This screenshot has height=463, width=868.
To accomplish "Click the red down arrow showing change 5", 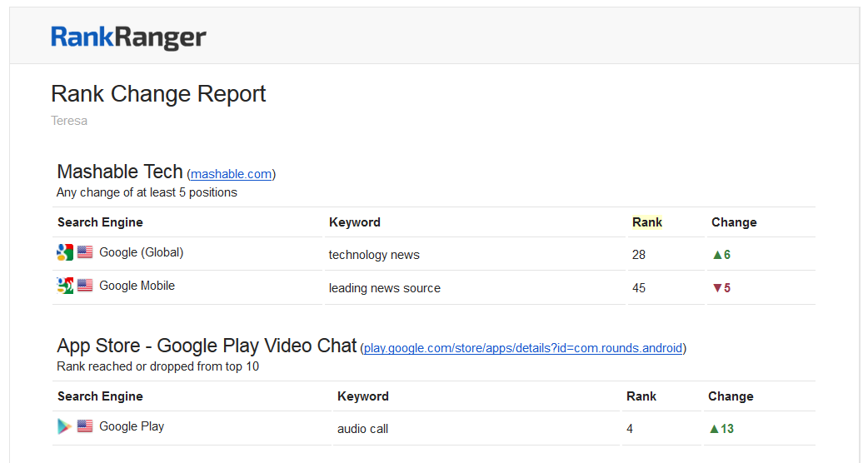I will pyautogui.click(x=716, y=288).
